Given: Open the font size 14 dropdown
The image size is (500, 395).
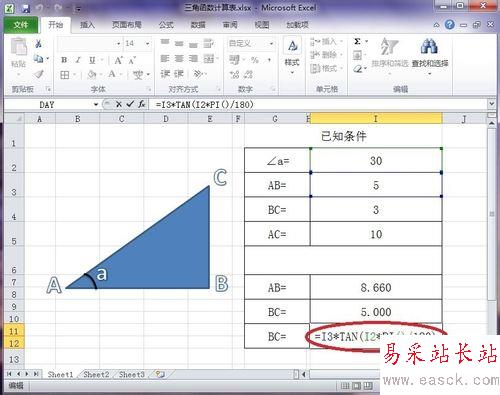Looking at the screenshot, I should click(x=147, y=44).
